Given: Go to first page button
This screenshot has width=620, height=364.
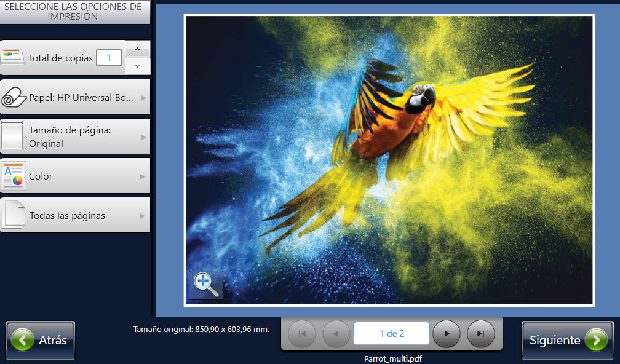Looking at the screenshot, I should pyautogui.click(x=303, y=334).
